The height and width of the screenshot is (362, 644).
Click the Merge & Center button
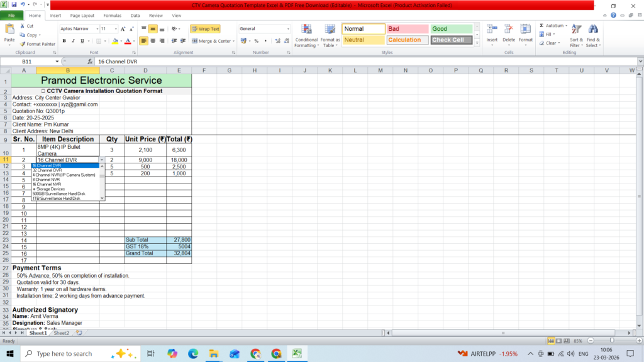(x=213, y=41)
